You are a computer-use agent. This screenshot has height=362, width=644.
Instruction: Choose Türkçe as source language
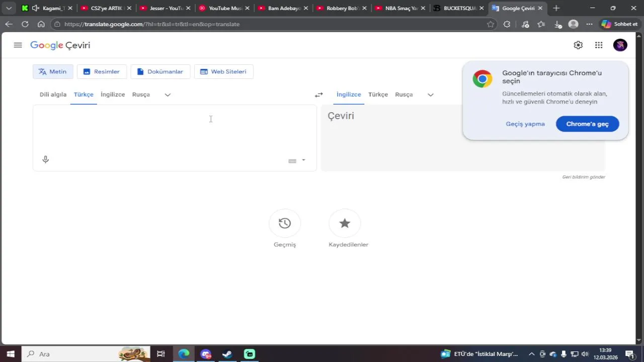click(x=84, y=95)
